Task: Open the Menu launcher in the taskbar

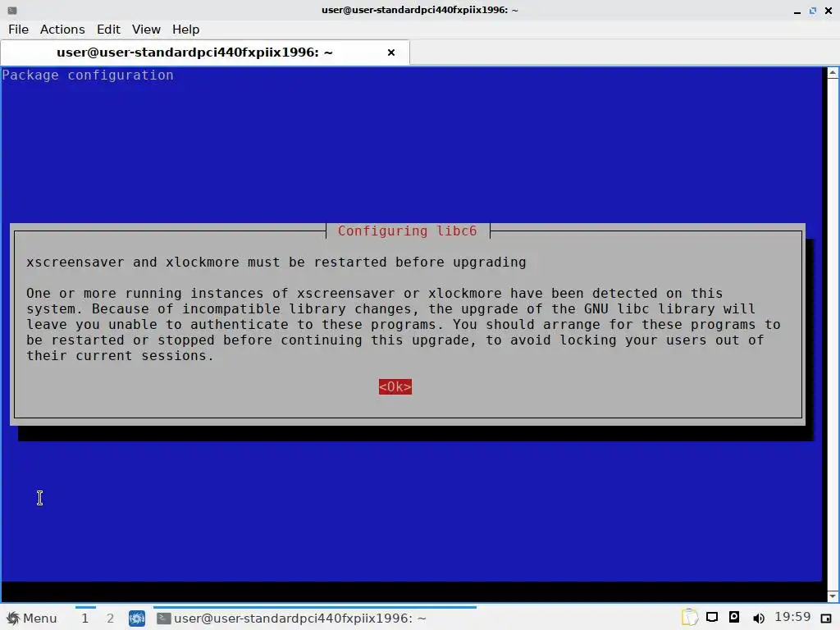Action: pyautogui.click(x=32, y=619)
